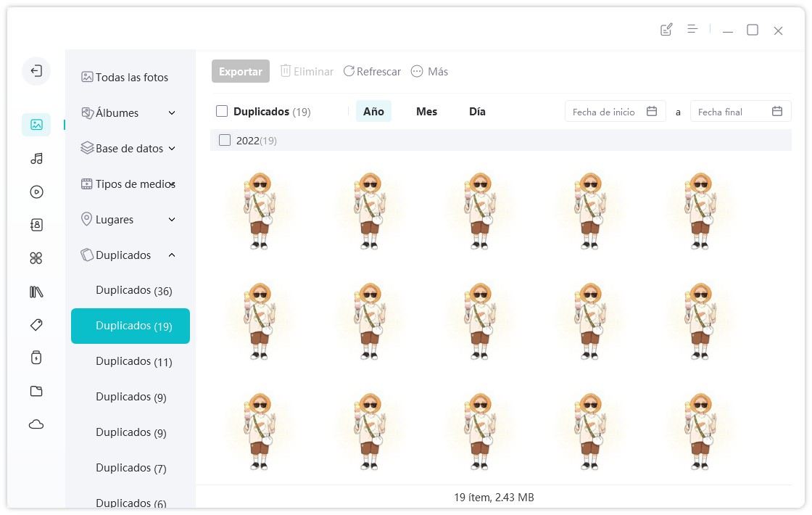Switch to the Mes view tab
Image resolution: width=812 pixels, height=515 pixels.
427,112
